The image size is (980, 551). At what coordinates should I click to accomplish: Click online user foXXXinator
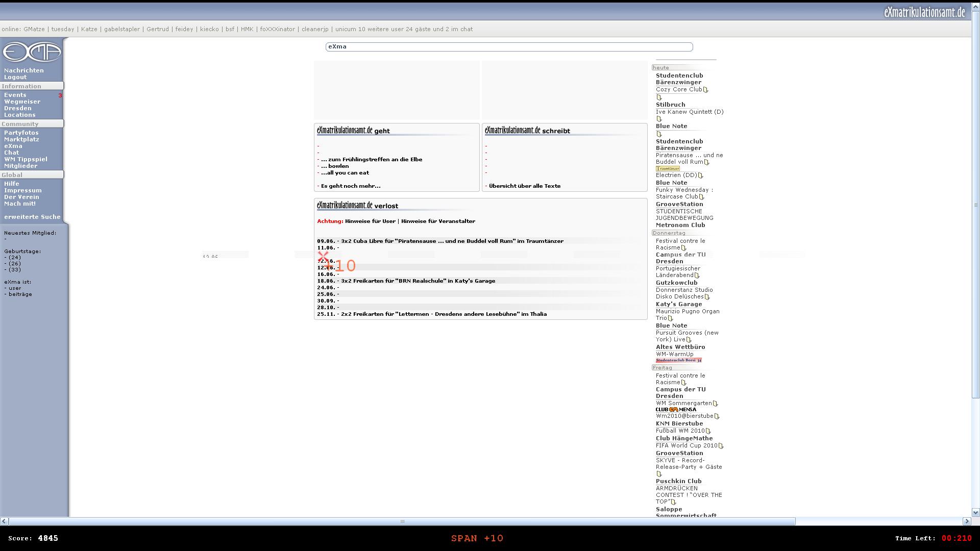click(278, 29)
